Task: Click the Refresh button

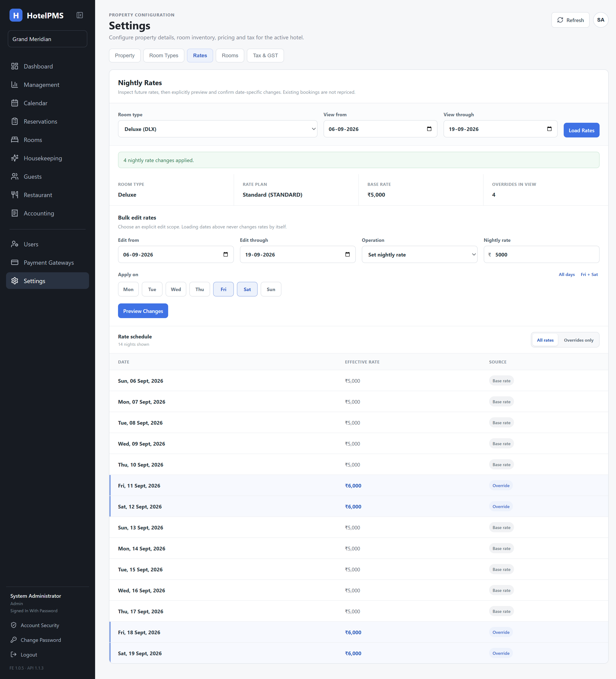Action: (570, 20)
